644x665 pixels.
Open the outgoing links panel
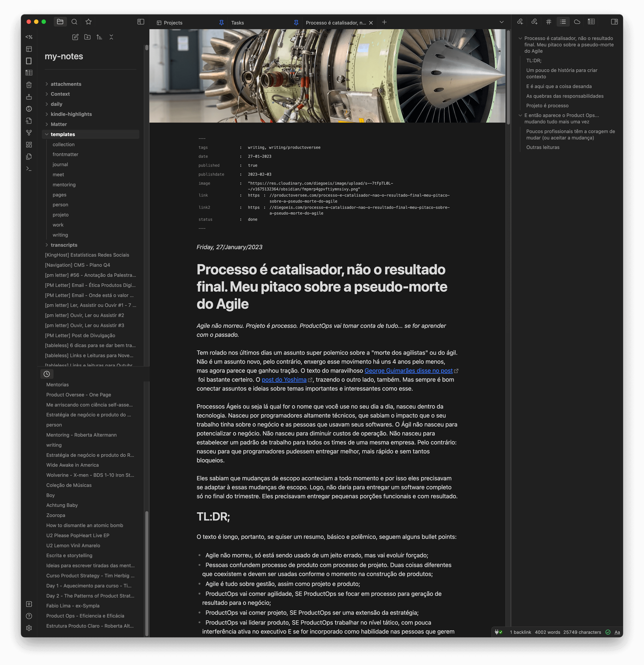(534, 22)
